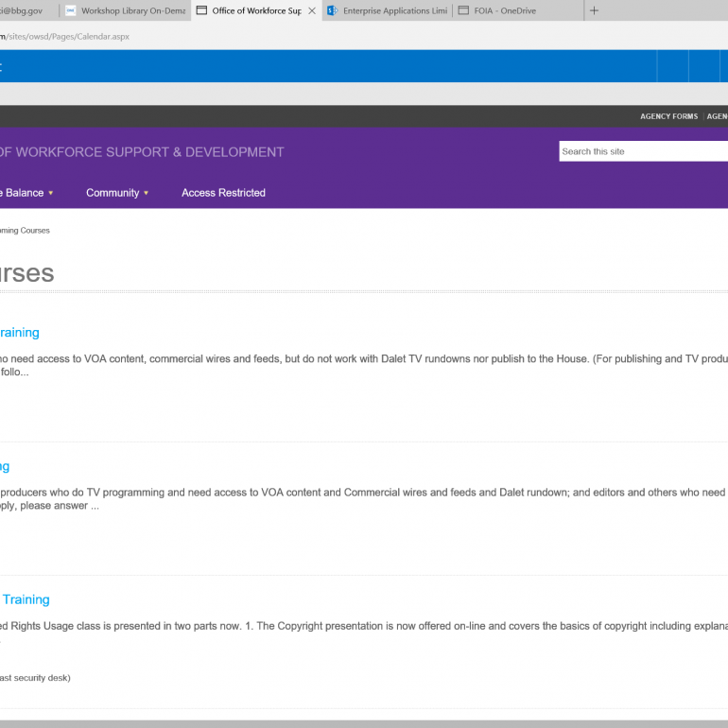Expand the Balance menu dropdown arrow
This screenshot has height=728, width=728.
click(51, 193)
